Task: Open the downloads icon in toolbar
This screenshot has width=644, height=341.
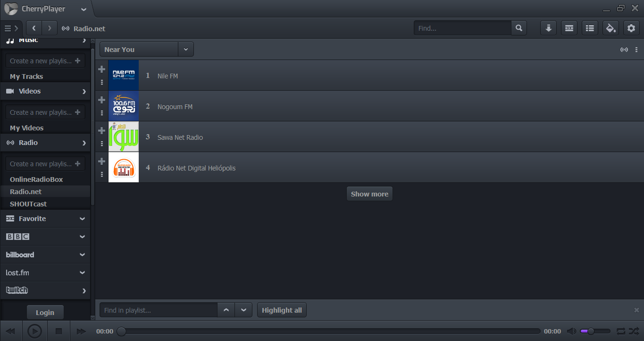Action: (x=548, y=28)
